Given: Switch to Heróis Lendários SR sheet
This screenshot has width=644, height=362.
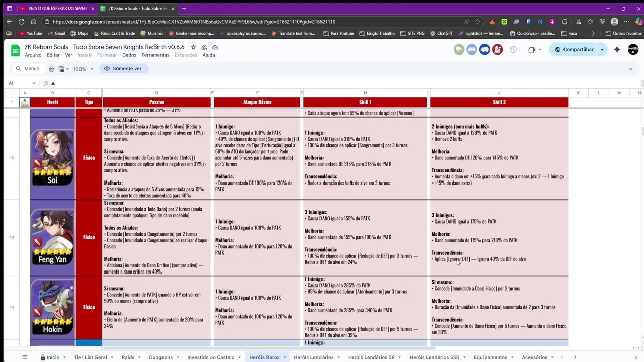Looking at the screenshot, I should click(371, 357).
